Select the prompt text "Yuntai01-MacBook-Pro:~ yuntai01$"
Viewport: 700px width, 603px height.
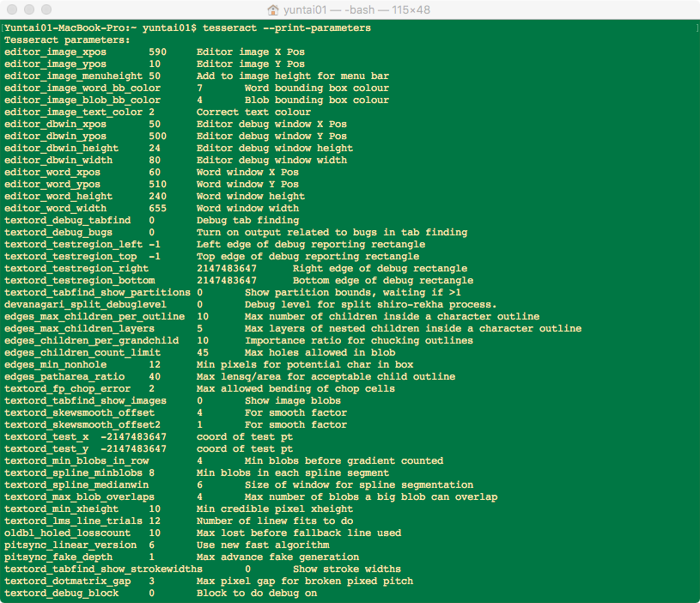tap(100, 28)
